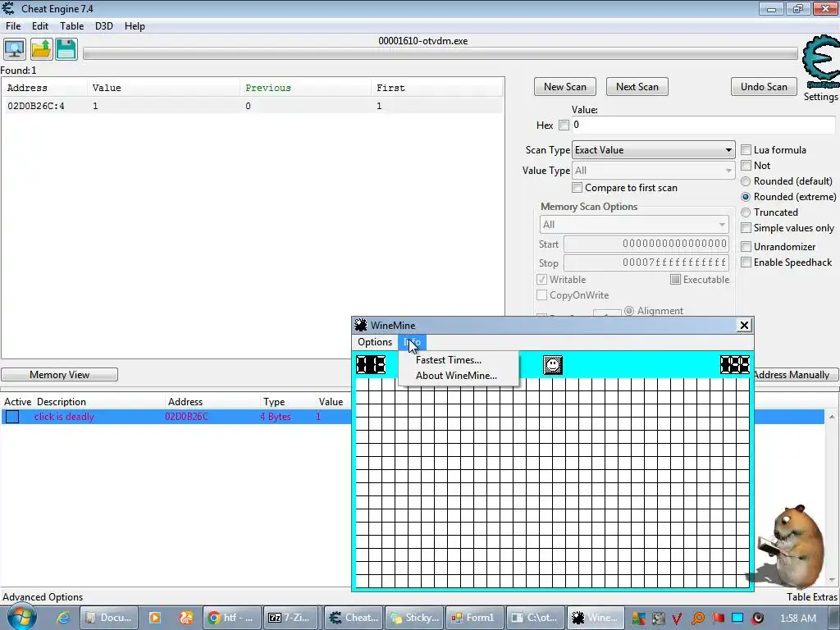Click the speaker volume tray icon
Screen dimensions: 840x630
pyautogui.click(x=757, y=619)
